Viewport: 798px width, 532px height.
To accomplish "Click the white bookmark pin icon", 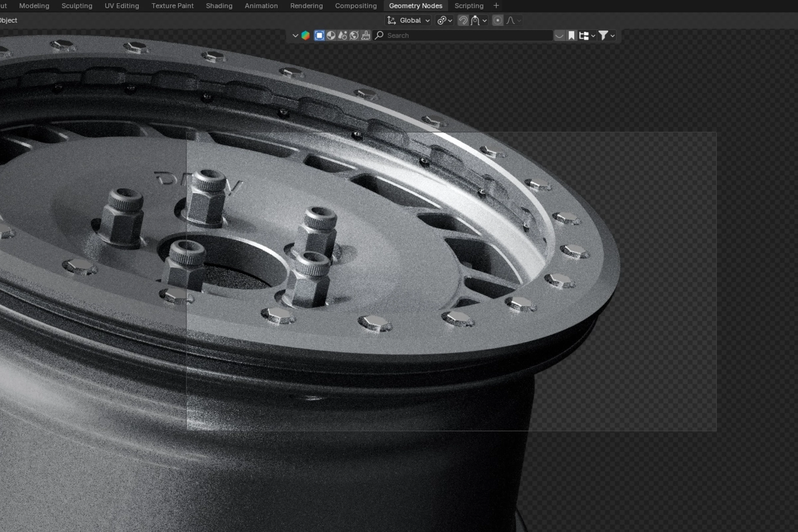I will [571, 35].
